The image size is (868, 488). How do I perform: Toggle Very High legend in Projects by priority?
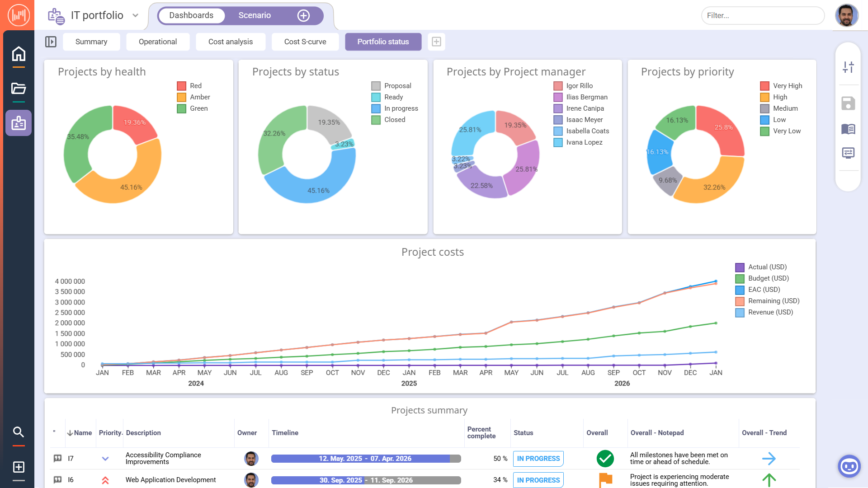(x=781, y=85)
